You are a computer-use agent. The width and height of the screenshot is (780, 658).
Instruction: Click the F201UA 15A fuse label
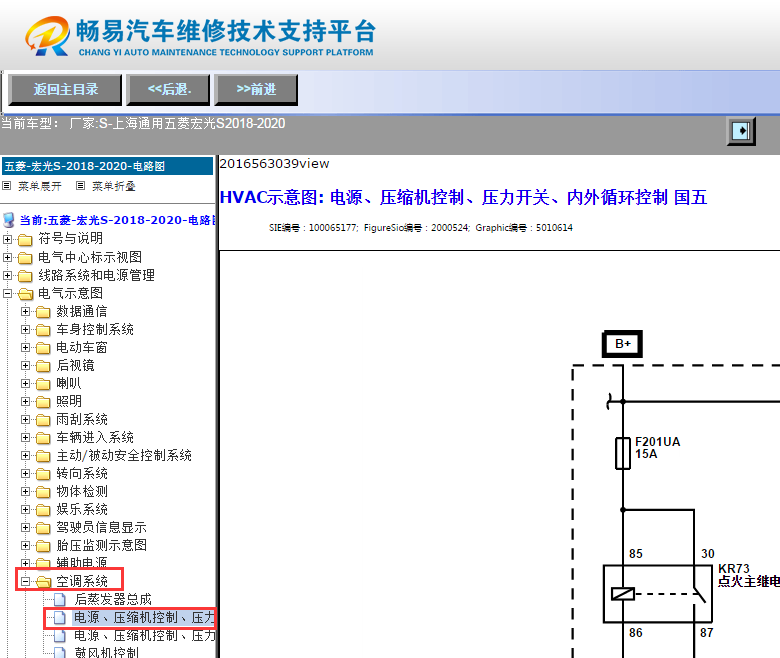point(657,448)
